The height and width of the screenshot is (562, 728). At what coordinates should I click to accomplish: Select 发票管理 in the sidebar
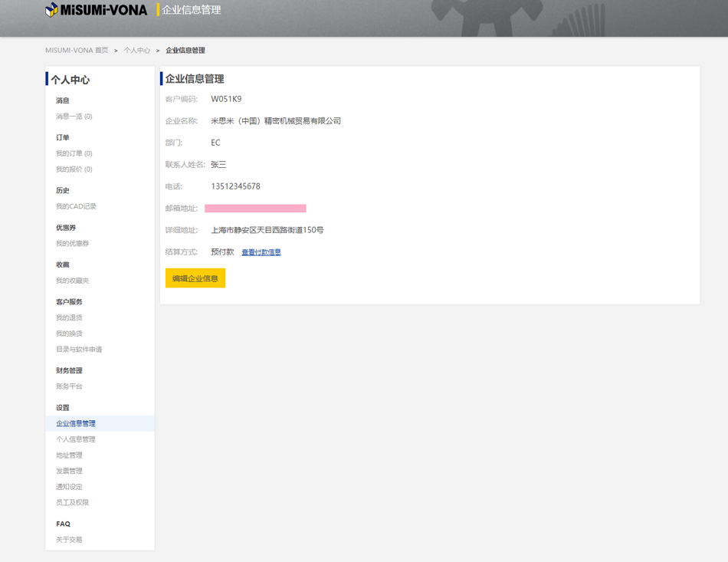click(x=69, y=471)
